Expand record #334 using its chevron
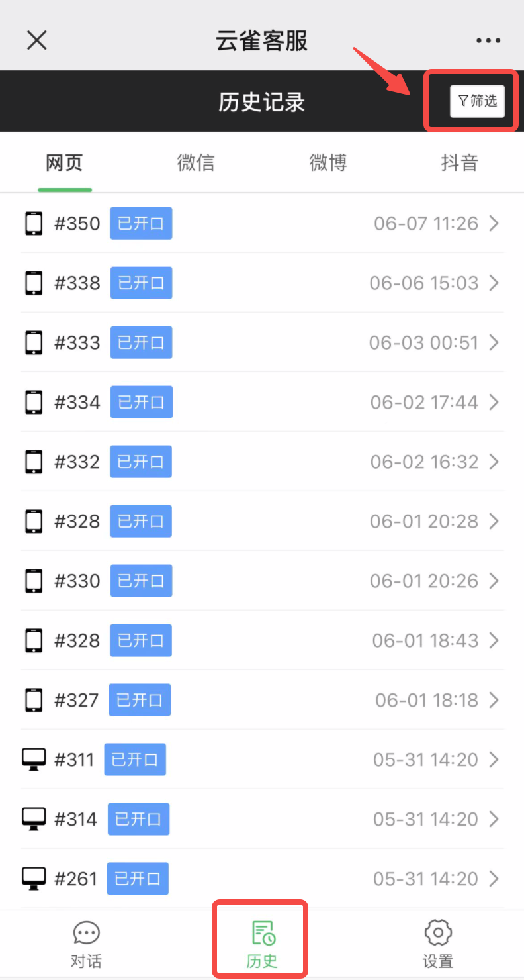 (494, 403)
